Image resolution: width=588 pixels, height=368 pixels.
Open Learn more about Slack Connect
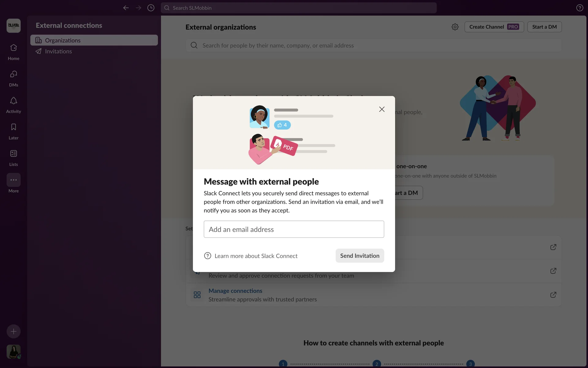[256, 256]
